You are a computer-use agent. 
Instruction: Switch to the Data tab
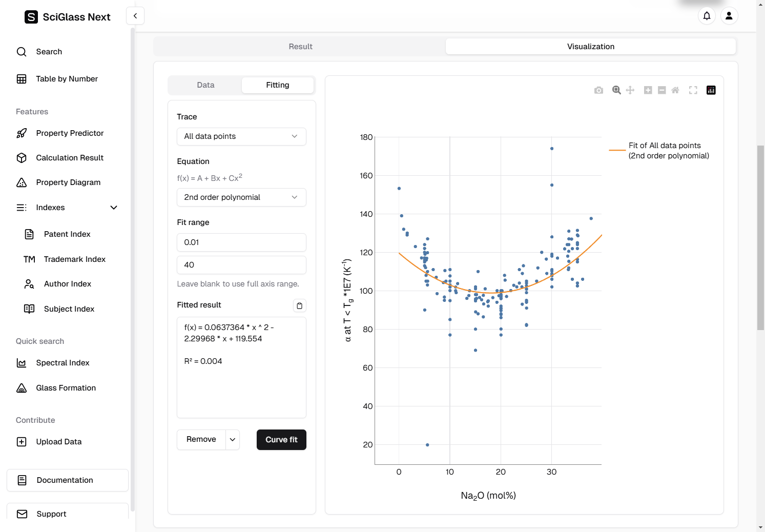tap(205, 85)
